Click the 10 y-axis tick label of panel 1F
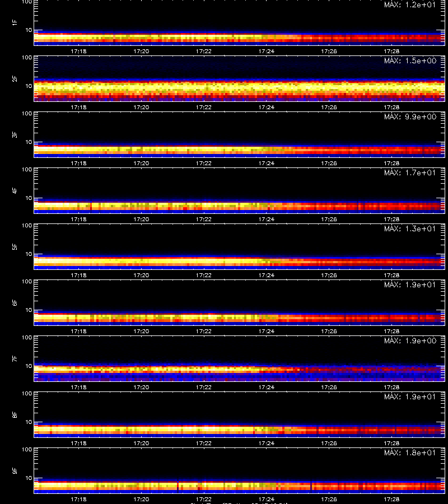The width and height of the screenshot is (448, 504). 29,30
